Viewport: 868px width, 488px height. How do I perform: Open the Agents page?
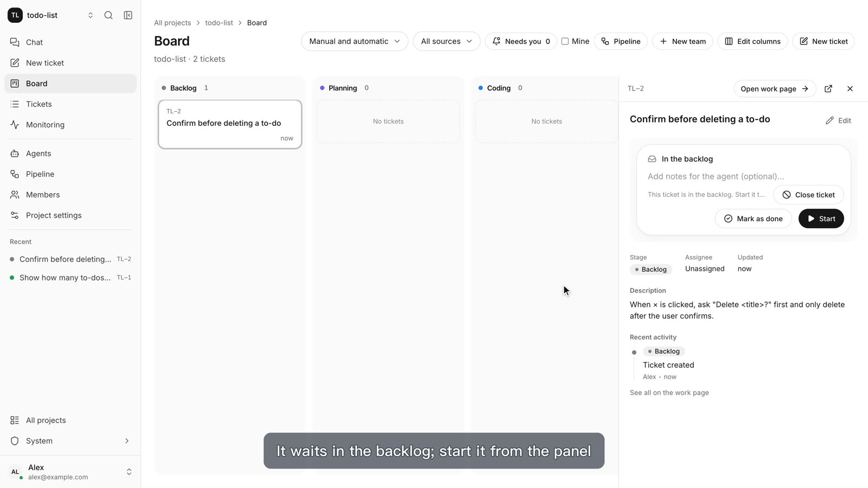click(71, 153)
